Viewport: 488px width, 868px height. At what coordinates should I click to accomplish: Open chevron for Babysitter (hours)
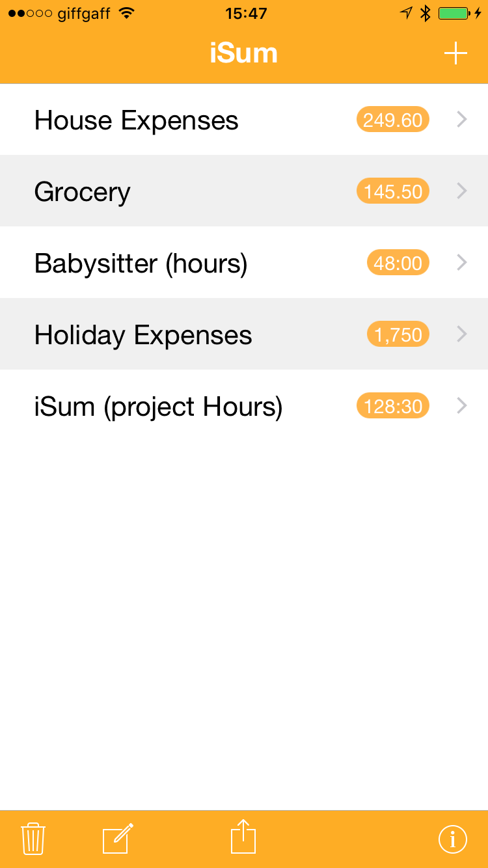[462, 263]
